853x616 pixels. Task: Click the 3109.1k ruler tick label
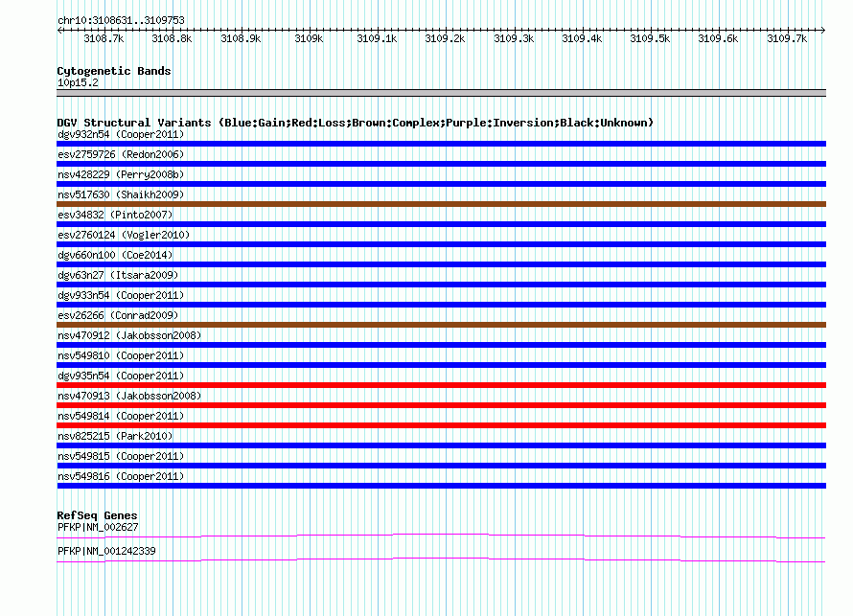click(x=377, y=38)
